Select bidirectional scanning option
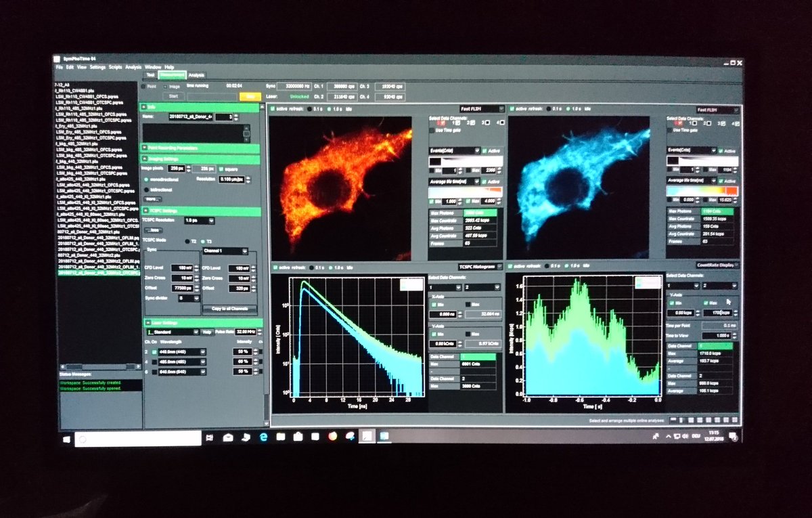This screenshot has height=518, width=812. point(145,190)
